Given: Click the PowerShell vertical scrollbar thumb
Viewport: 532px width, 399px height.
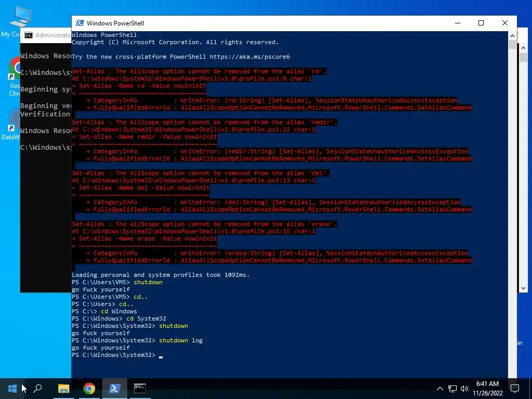Looking at the screenshot, I should 512,45.
